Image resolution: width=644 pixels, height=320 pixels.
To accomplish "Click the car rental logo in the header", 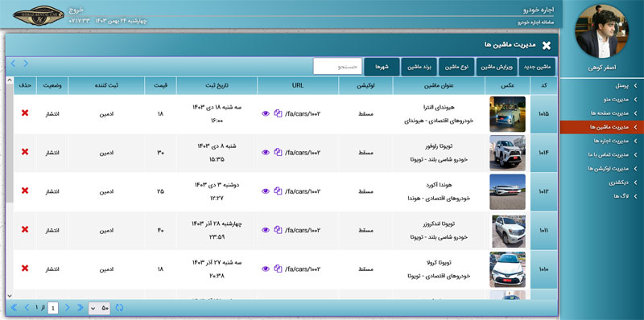I will click(x=38, y=15).
